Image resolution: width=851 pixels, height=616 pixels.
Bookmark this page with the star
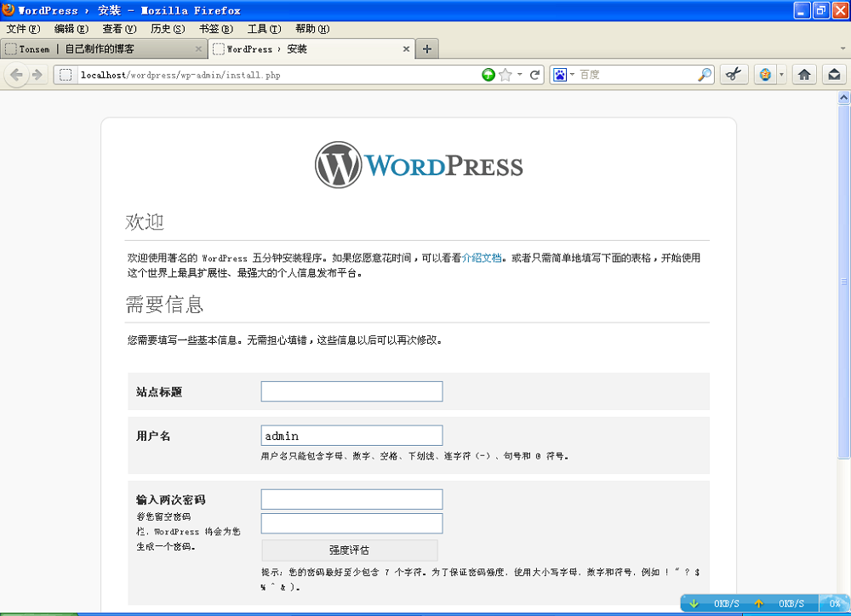(x=505, y=75)
